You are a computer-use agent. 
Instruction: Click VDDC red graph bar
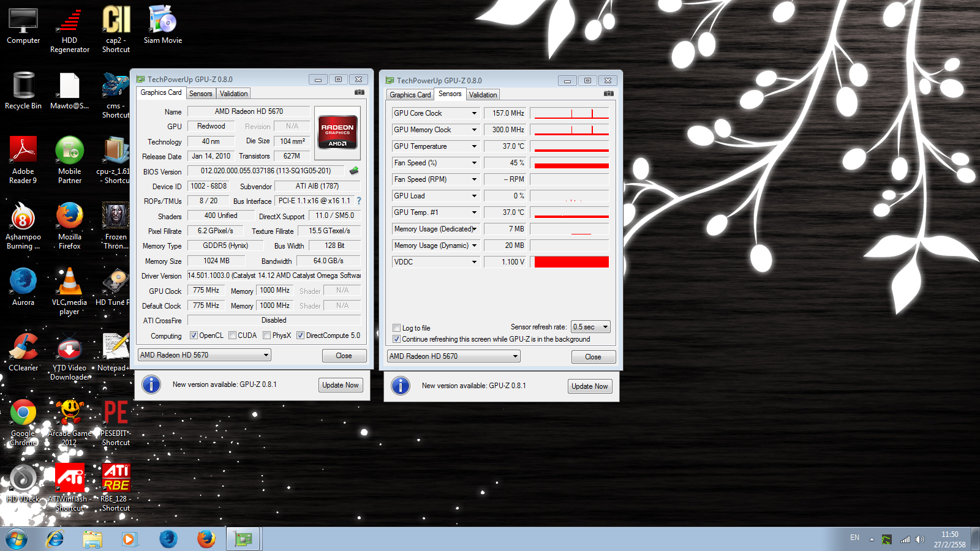[571, 262]
